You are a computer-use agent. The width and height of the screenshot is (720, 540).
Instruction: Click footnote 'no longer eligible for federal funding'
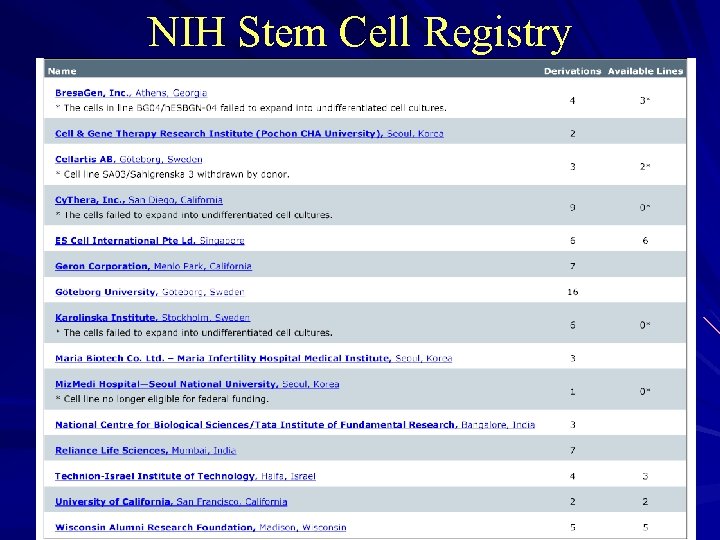click(162, 399)
